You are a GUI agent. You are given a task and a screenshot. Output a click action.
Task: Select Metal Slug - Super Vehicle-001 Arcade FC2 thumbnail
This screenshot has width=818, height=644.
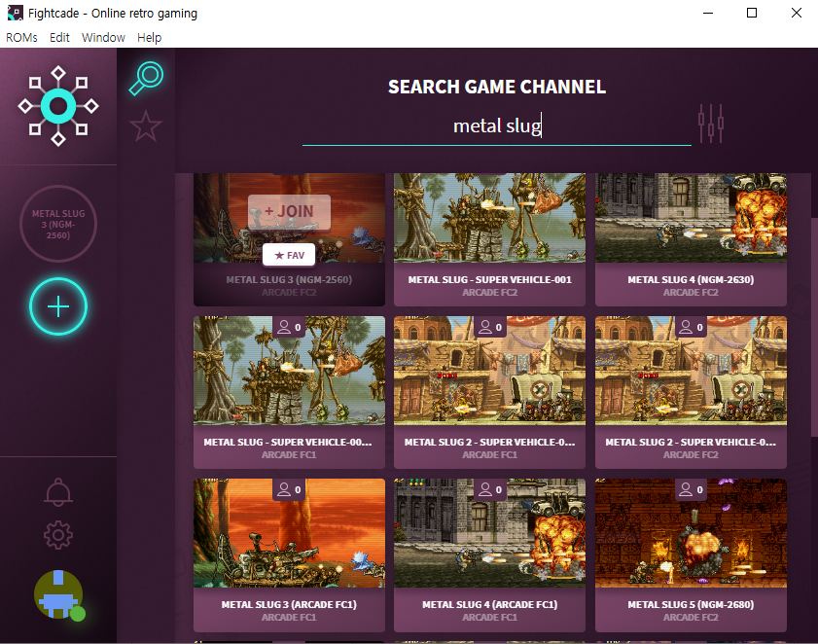point(489,218)
